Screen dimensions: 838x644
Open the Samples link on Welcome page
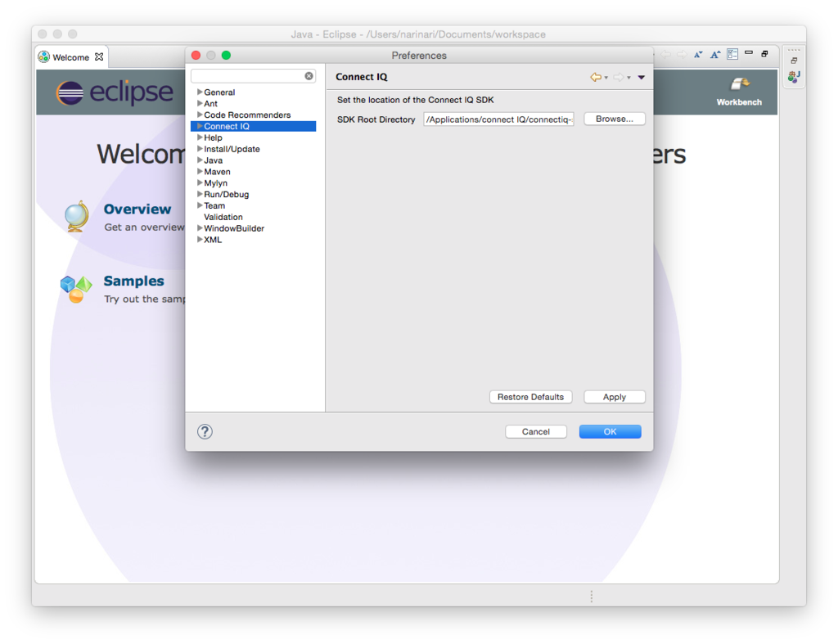coord(133,281)
